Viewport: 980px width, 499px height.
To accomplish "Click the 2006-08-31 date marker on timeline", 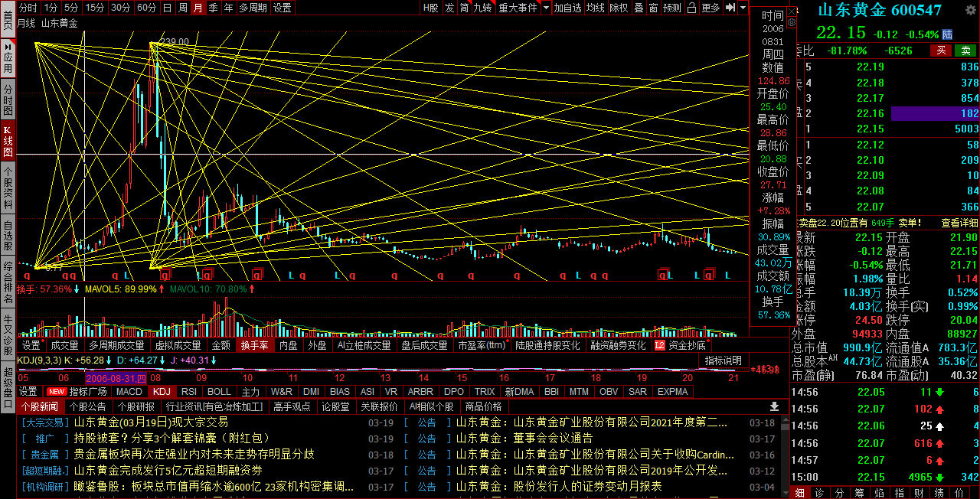I will 116,378.
